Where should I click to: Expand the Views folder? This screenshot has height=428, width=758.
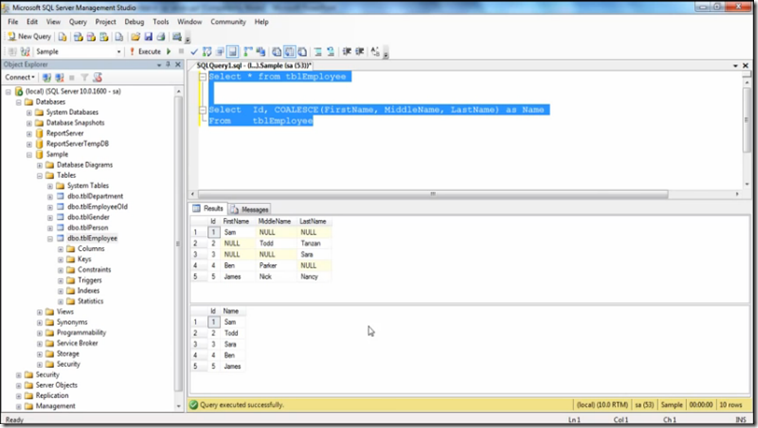click(x=40, y=312)
